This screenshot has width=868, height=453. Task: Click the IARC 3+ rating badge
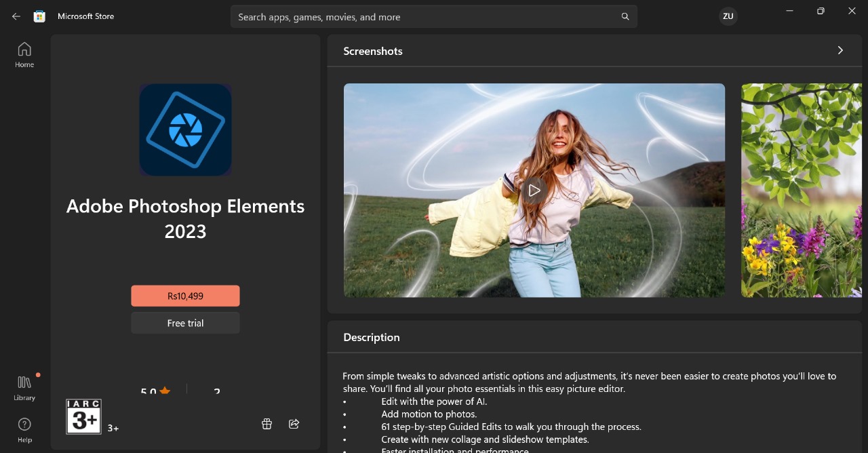click(x=83, y=416)
